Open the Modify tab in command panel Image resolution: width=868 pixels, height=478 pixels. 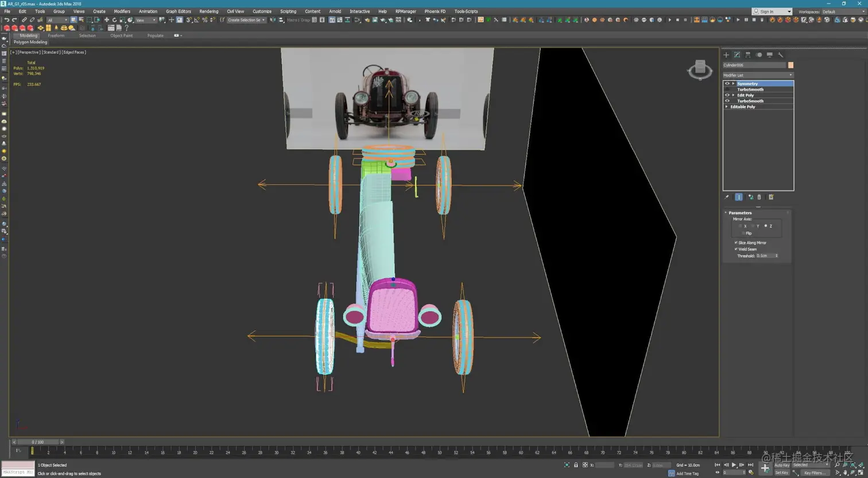pos(737,55)
